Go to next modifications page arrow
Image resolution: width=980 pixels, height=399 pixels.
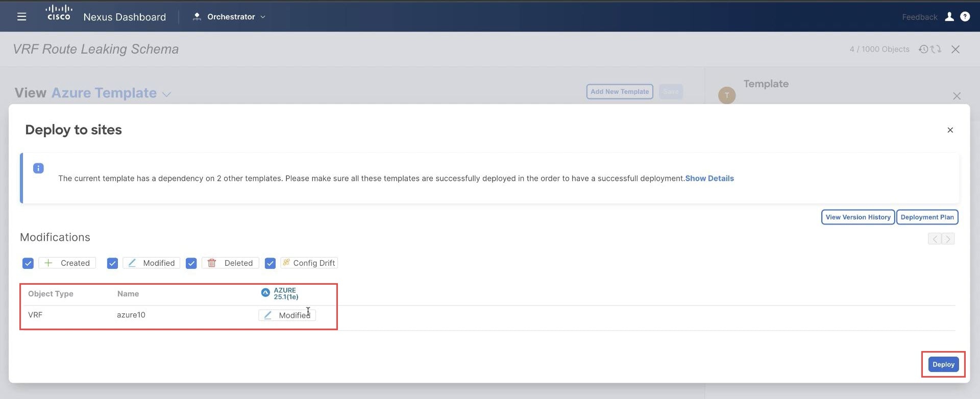948,239
